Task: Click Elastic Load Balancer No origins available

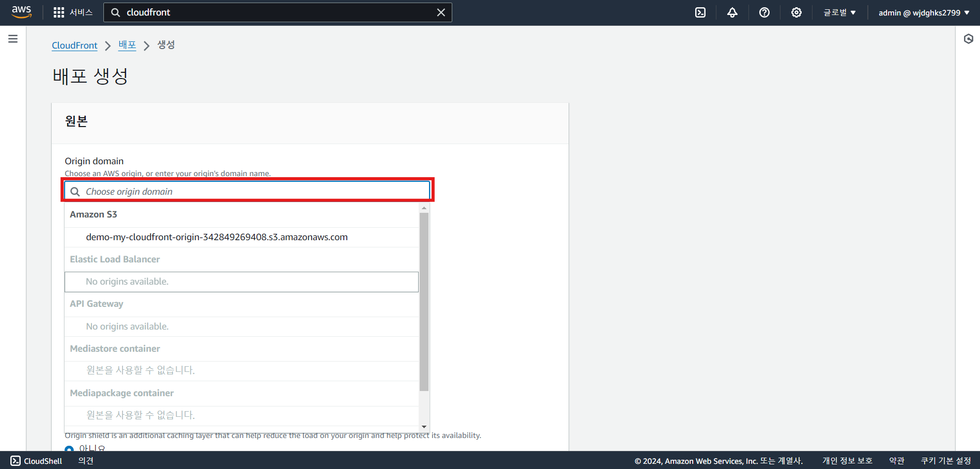Action: (x=241, y=282)
